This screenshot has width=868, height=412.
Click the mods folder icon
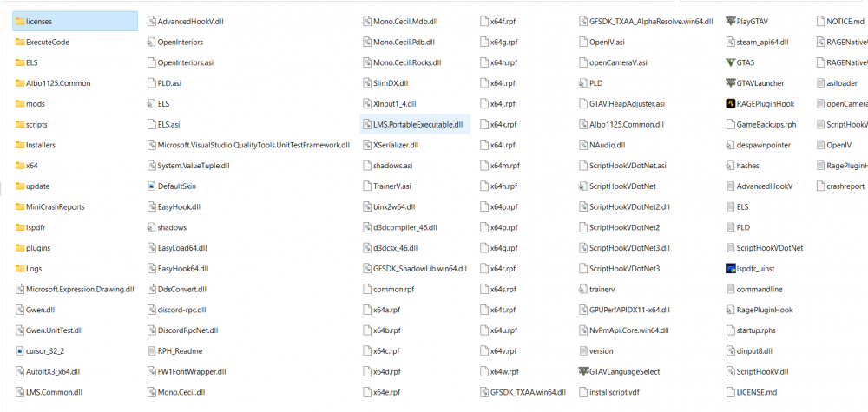point(20,104)
